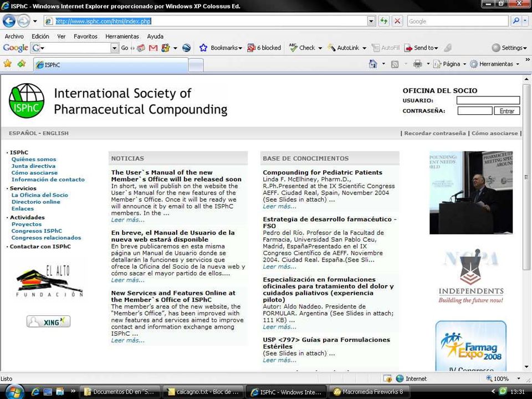Open the Farmag Expo 2008 banner
532x399 pixels.
pos(471,345)
